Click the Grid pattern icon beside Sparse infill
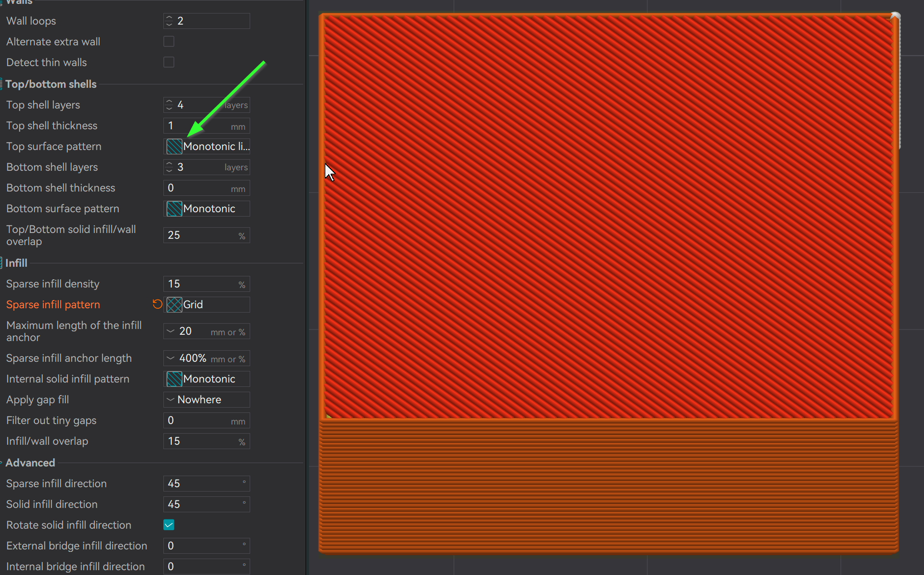 [x=174, y=304]
